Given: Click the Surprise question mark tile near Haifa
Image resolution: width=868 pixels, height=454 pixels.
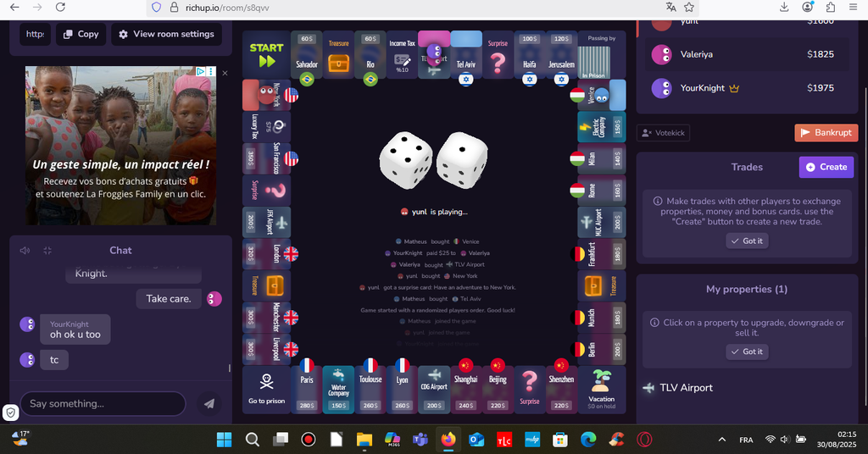Looking at the screenshot, I should point(498,55).
